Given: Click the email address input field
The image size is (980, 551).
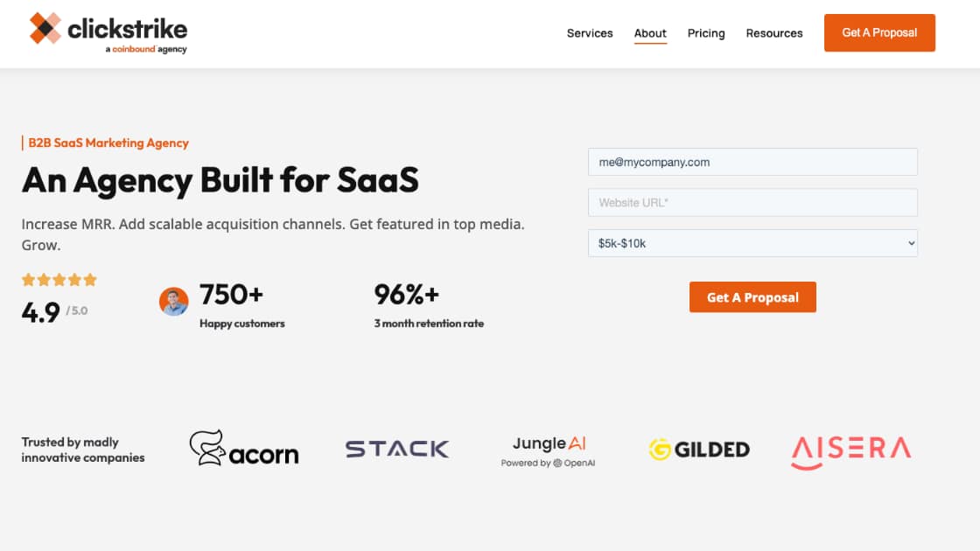Looking at the screenshot, I should click(752, 162).
